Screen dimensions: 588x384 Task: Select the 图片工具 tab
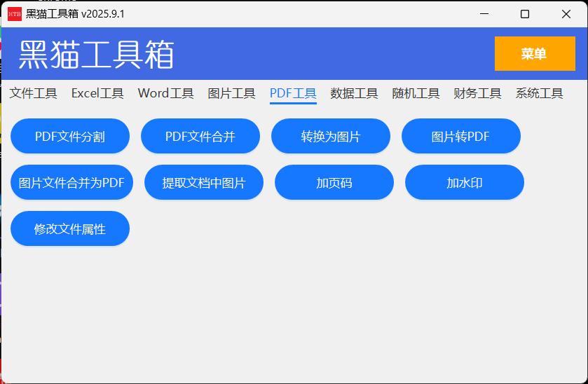click(231, 93)
